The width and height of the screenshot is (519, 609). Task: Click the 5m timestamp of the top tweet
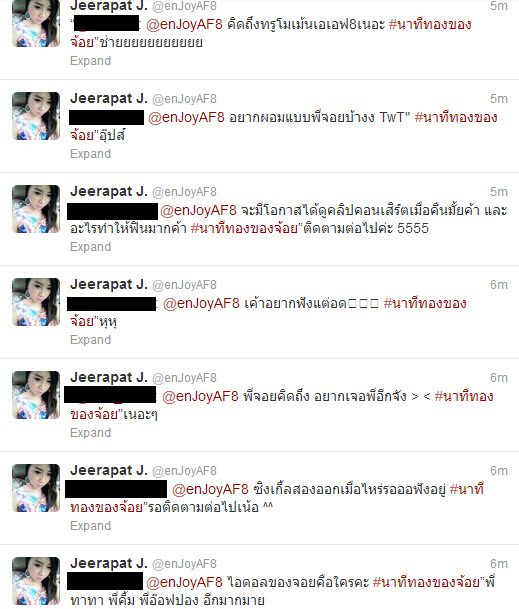(x=499, y=5)
